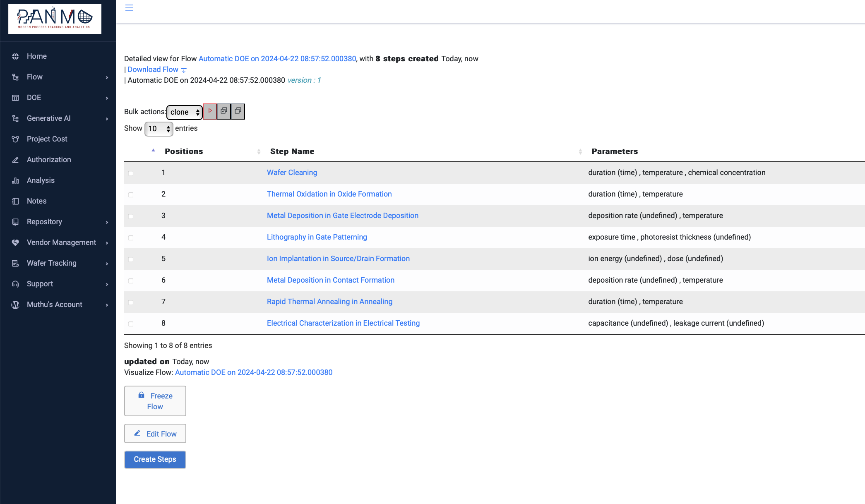Expand the Generative AI submenu chevron
The height and width of the screenshot is (504, 865).
tap(107, 119)
